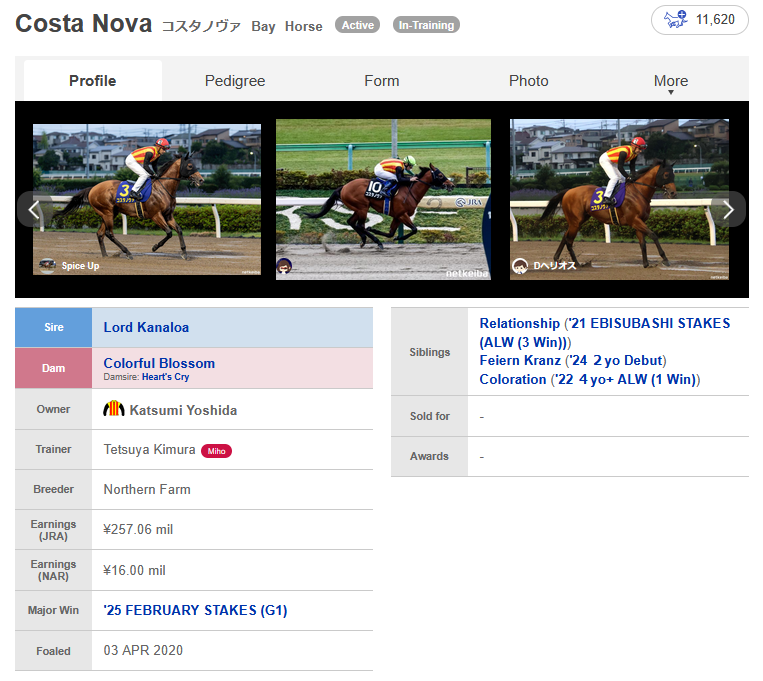Click the avatar icon on the middle photo
763x681 pixels.
pyautogui.click(x=284, y=266)
